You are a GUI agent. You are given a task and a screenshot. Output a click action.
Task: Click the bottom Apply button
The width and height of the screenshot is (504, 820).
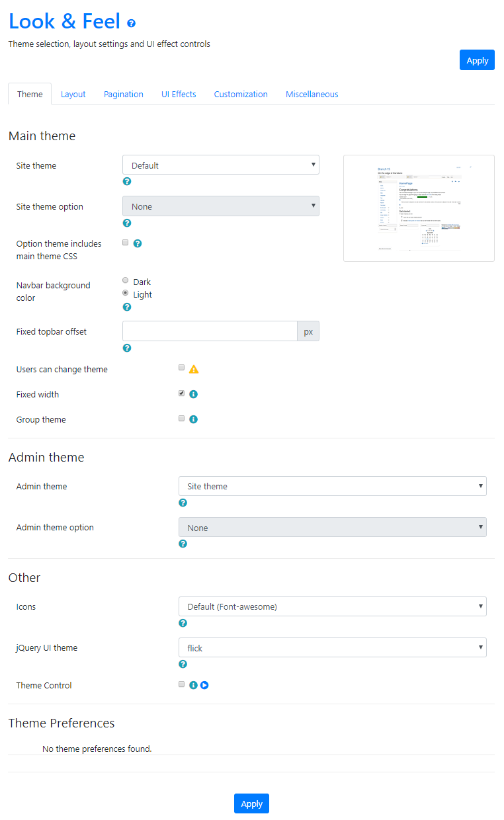click(251, 803)
